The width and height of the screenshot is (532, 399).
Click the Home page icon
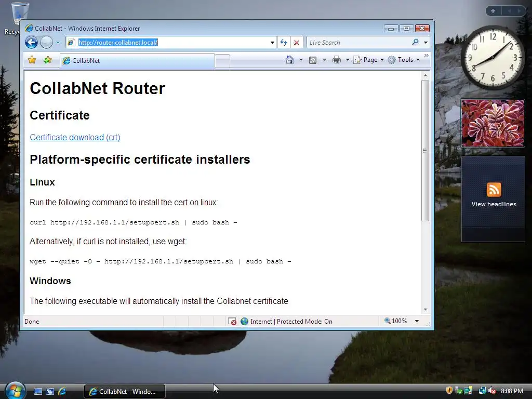(x=289, y=60)
